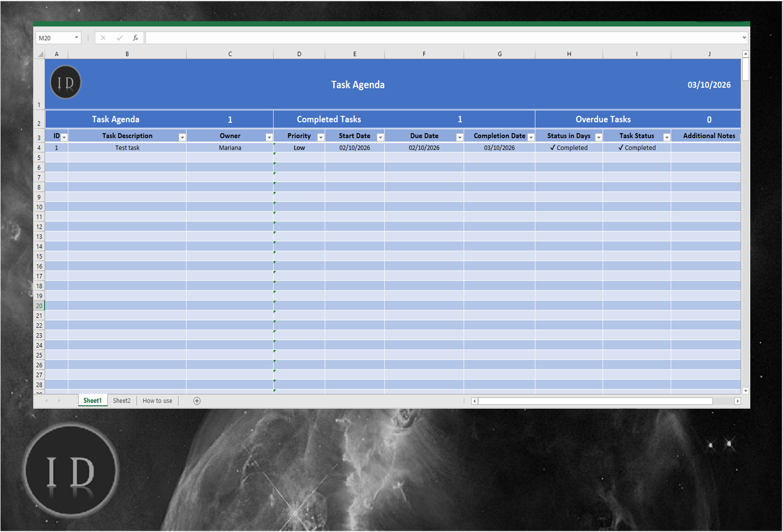Open the Status in Days filter dropdown

coord(599,137)
